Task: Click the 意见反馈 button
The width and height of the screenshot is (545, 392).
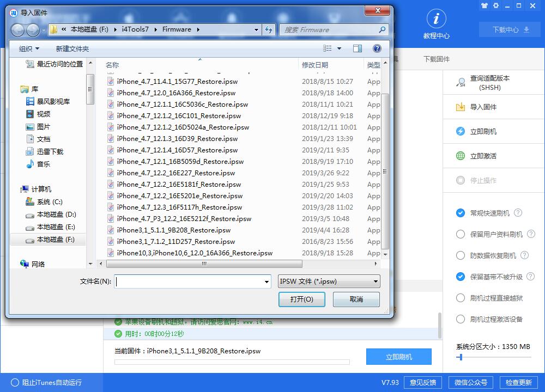Action: (423, 383)
